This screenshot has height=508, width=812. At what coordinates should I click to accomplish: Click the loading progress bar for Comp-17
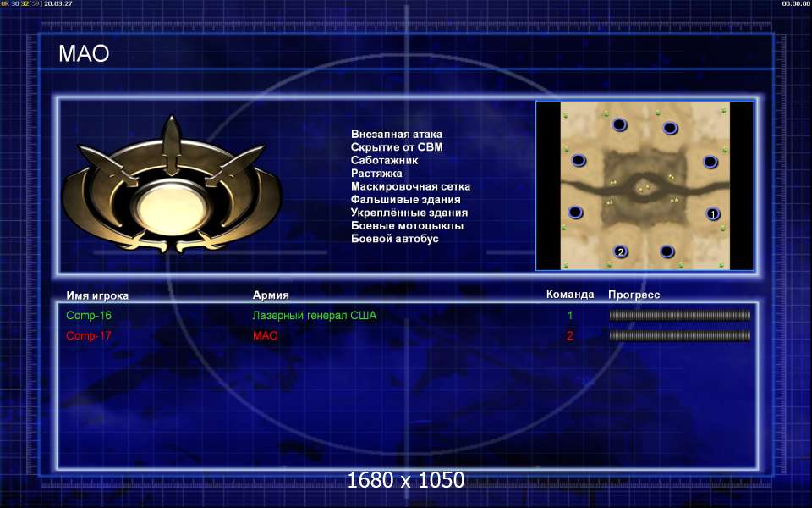point(680,336)
